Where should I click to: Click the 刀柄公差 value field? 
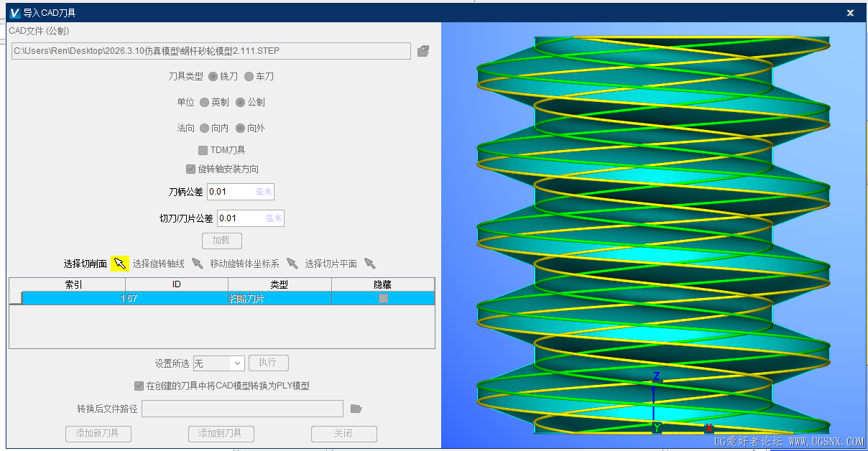point(241,192)
